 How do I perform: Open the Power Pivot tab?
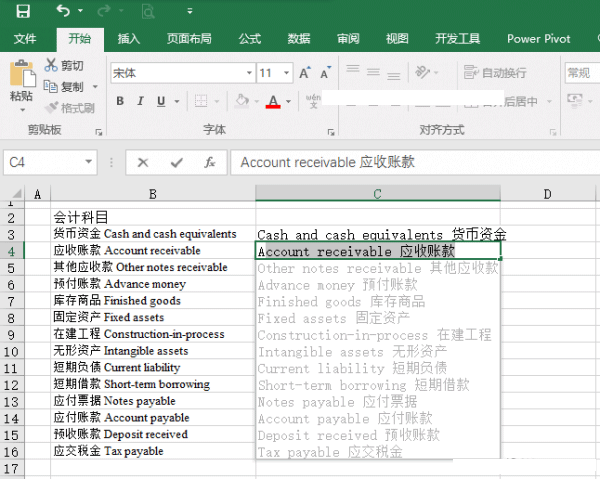click(x=538, y=39)
